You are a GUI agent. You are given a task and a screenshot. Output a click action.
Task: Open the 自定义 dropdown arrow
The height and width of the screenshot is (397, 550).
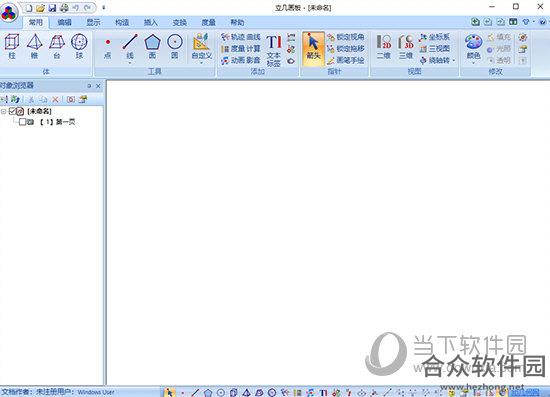click(202, 63)
